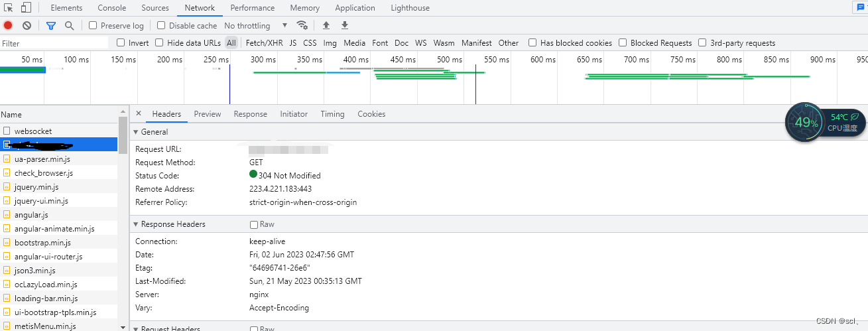Open the Initiator tab

(294, 114)
